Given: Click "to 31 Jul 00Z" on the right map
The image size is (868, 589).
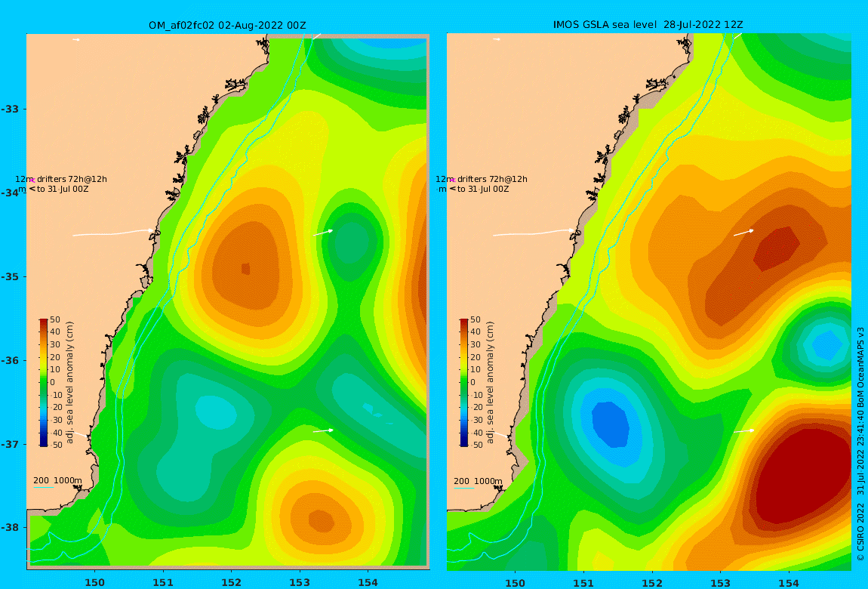Looking at the screenshot, I should [483, 190].
